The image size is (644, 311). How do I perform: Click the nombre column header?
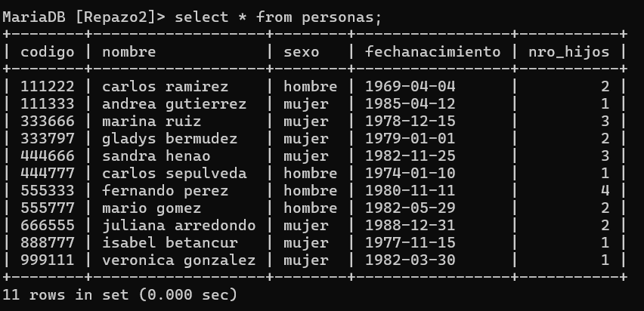click(129, 51)
